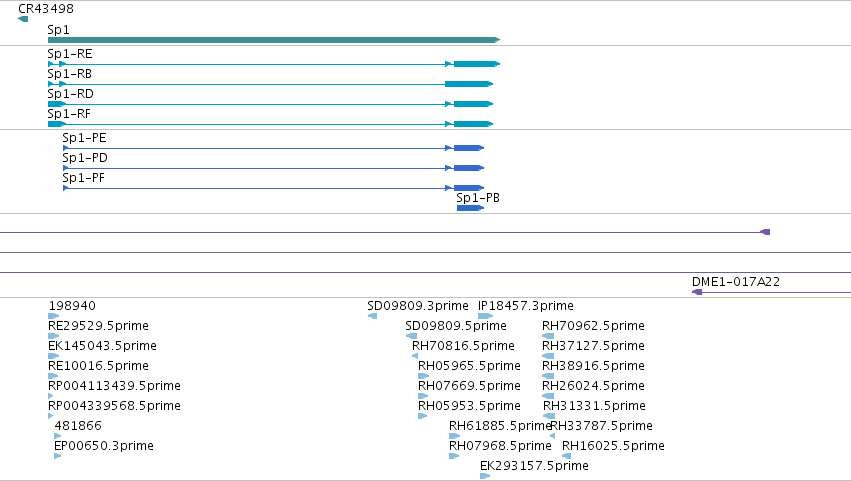Click the IP18457.3prime EST arrow
Viewport: 851px width, 481px height.
point(486,316)
